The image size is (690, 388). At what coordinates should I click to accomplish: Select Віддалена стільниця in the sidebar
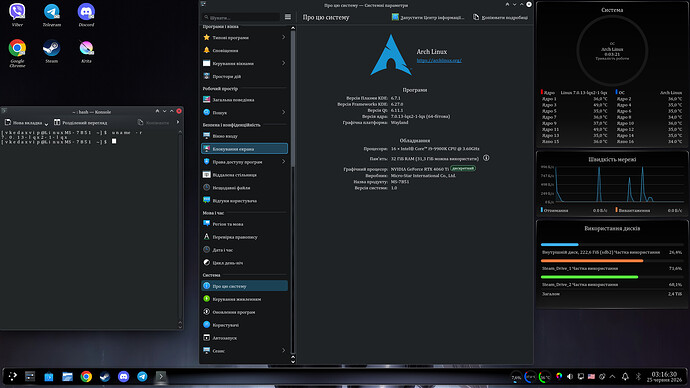coord(245,175)
